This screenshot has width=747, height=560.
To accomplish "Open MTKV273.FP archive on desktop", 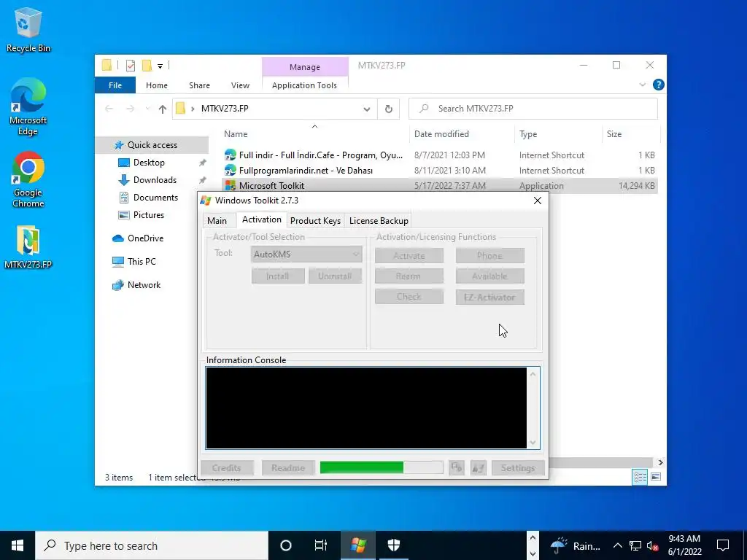I will click(x=28, y=246).
